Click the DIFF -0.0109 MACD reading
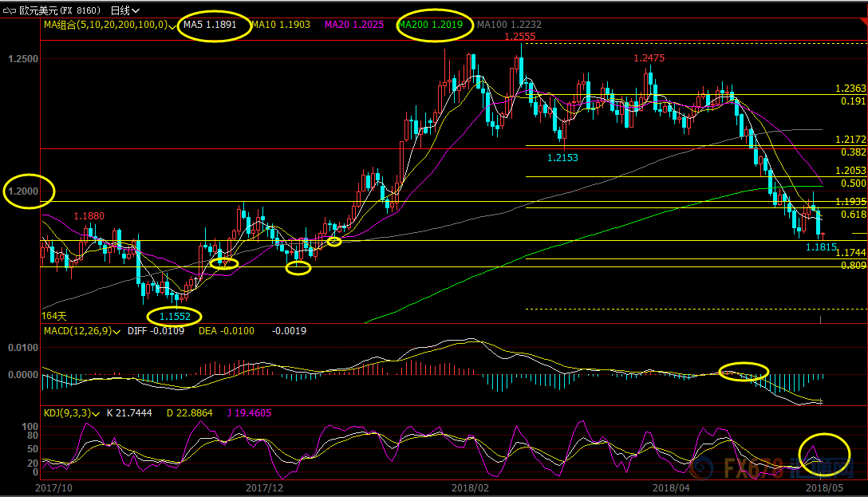This screenshot has width=868, height=497. point(156,331)
